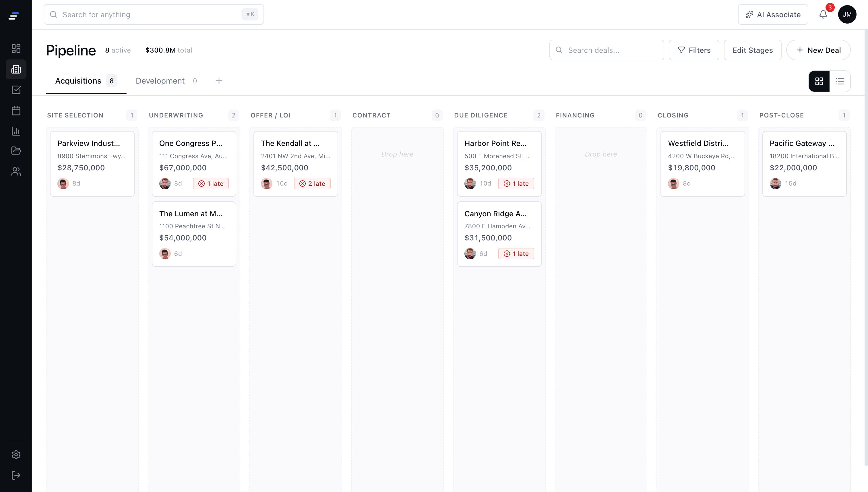
Task: Click the Edit Stages button
Action: 752,50
